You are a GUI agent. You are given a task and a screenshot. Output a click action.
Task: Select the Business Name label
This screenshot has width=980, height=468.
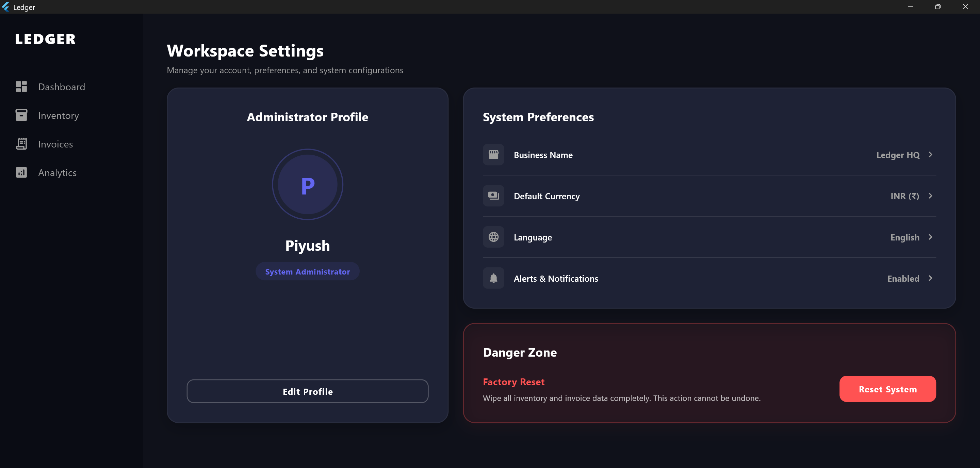point(543,155)
